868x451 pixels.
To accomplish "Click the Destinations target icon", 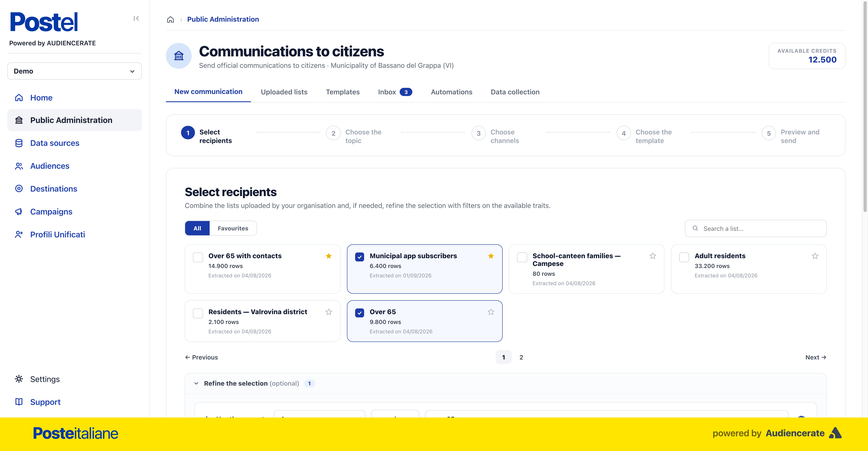I will (x=19, y=189).
